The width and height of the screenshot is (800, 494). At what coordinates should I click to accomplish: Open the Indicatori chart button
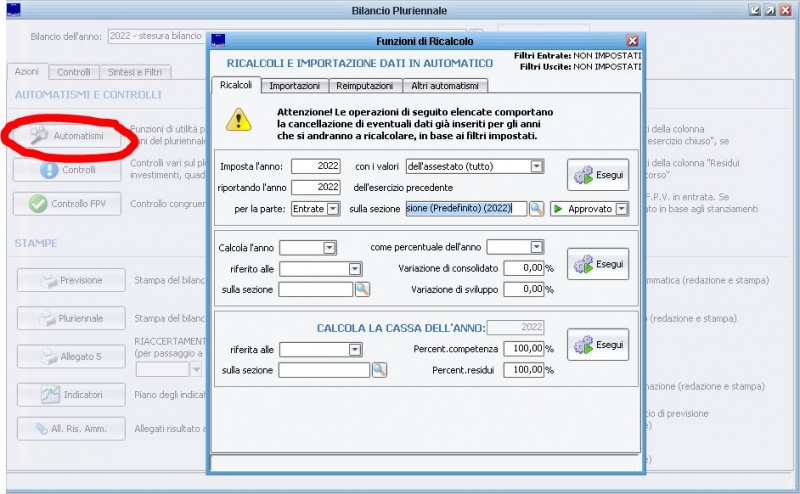[x=71, y=394]
